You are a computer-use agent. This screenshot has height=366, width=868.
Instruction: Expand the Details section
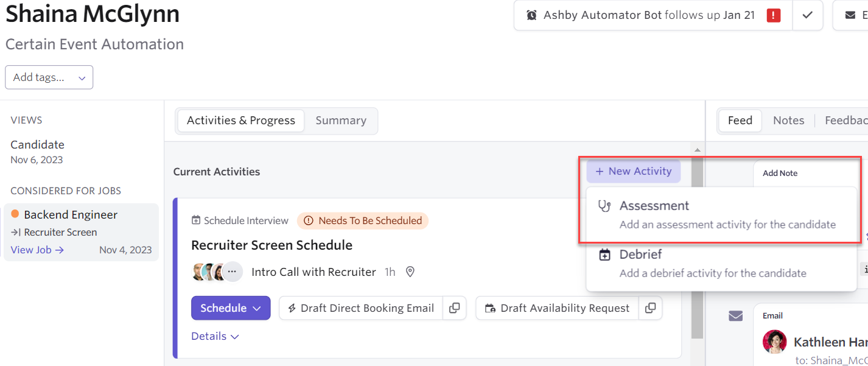(215, 336)
